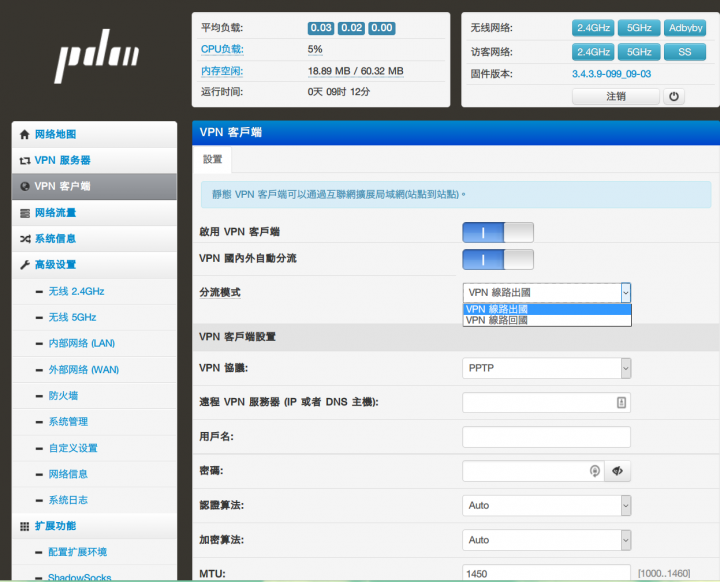Open ShadowSocks page
This screenshot has height=582, width=720.
click(x=79, y=576)
